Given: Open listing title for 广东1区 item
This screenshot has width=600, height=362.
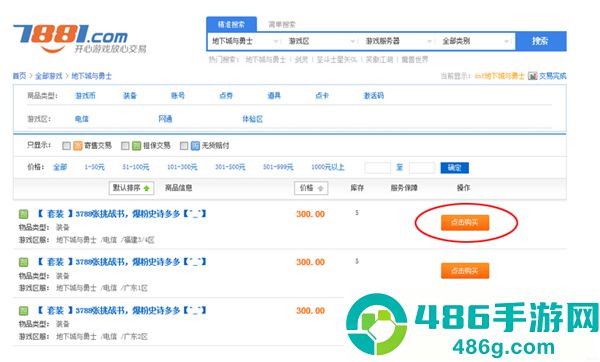Looking at the screenshot, I should coord(122,262).
